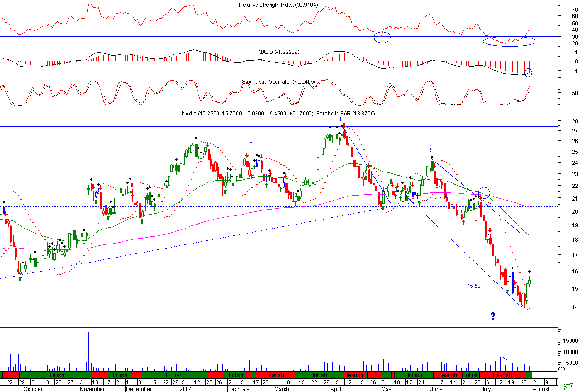
Task: Select the November month label
Action: coord(92,389)
